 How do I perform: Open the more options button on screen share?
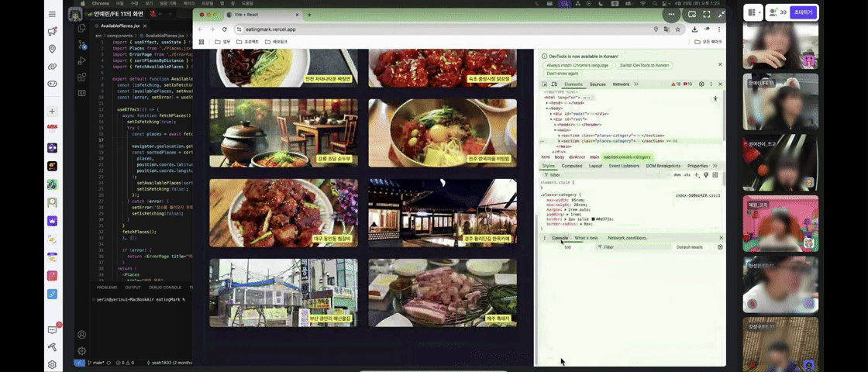tap(671, 15)
